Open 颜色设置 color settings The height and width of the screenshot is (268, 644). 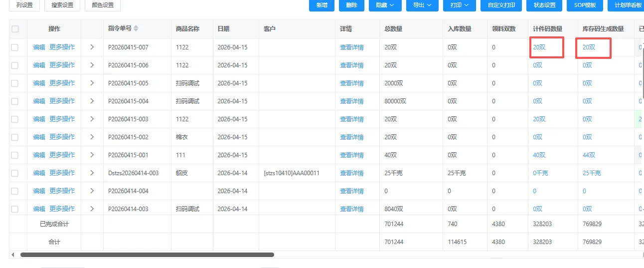103,5
